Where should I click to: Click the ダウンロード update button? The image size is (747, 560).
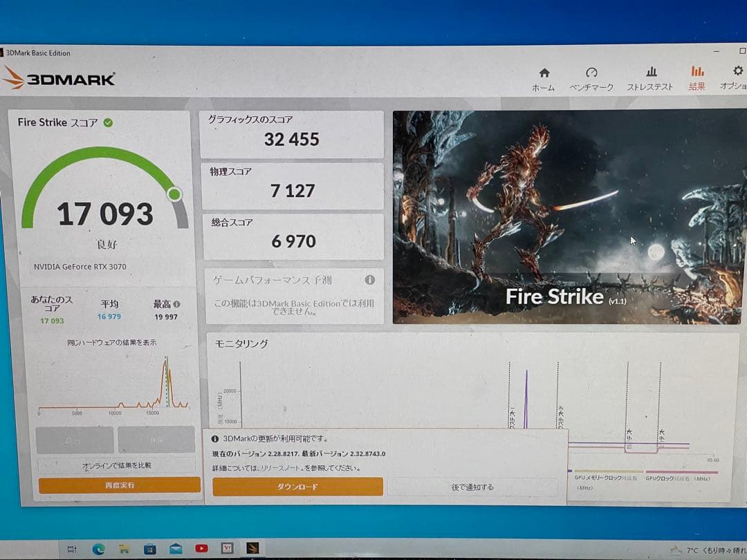click(299, 486)
